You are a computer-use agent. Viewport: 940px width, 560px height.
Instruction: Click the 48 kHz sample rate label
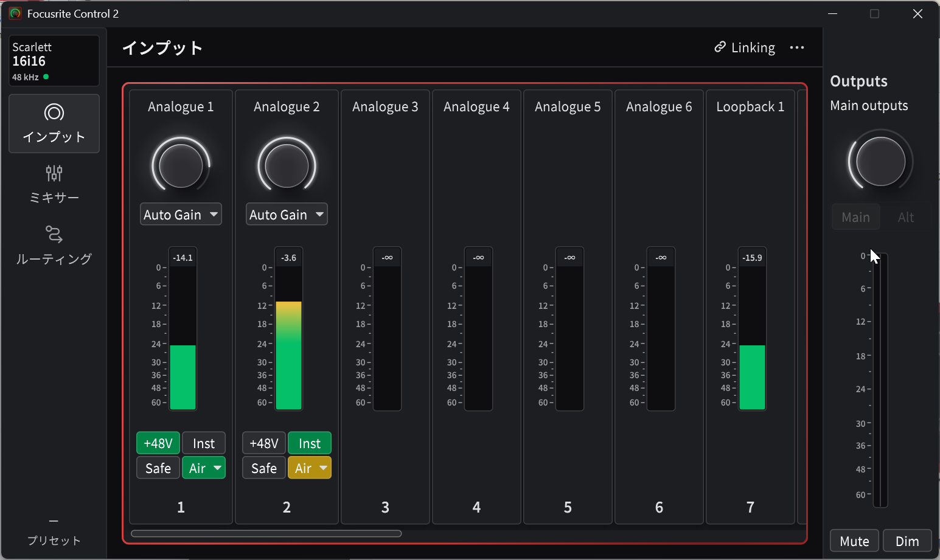click(x=26, y=77)
